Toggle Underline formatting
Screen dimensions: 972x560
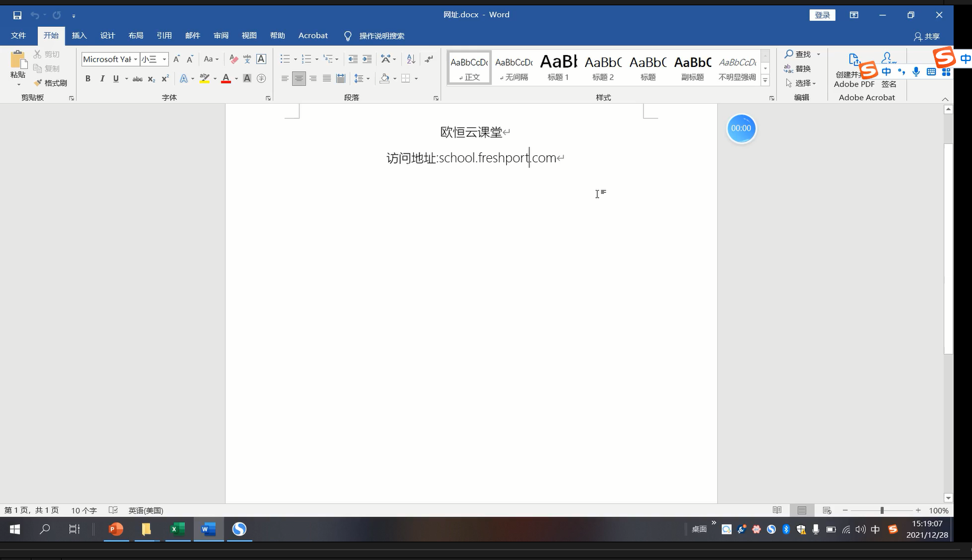(x=116, y=78)
